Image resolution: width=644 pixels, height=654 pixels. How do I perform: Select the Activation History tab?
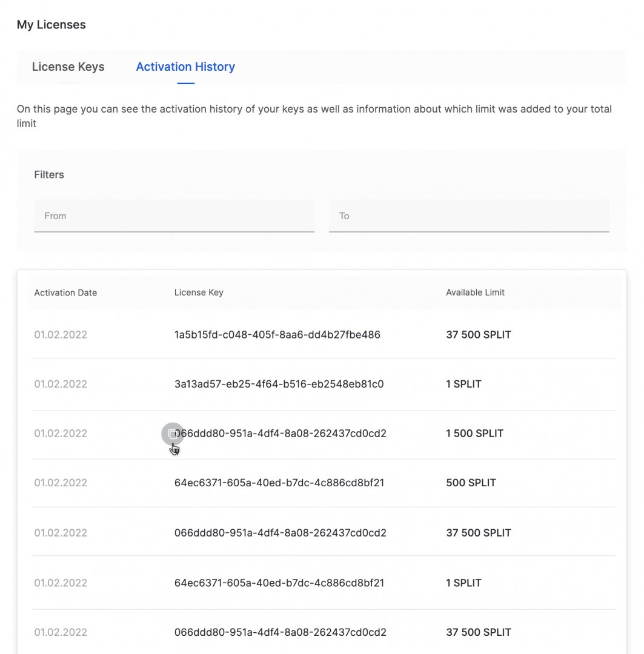(x=185, y=67)
